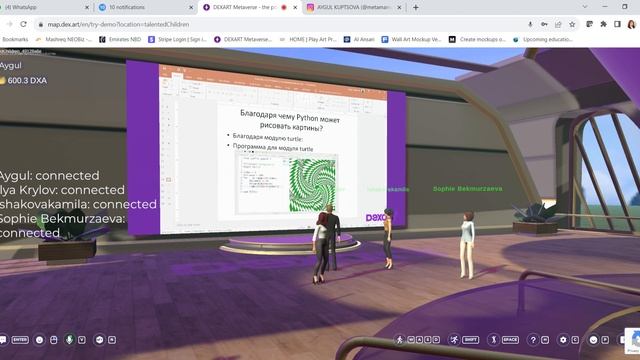The width and height of the screenshot is (640, 360).
Task: Click the Russian Python slide title on the screen
Action: click(290, 120)
